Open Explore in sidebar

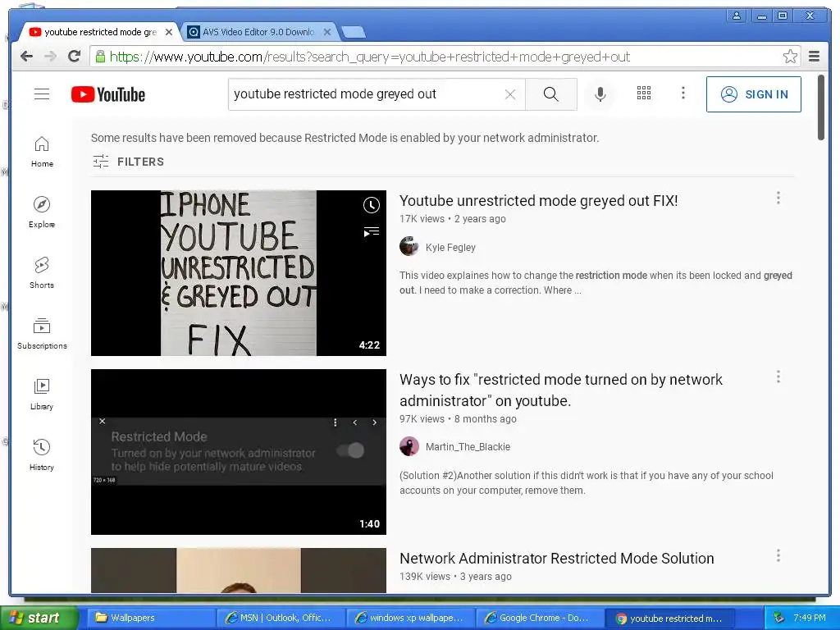pos(42,212)
